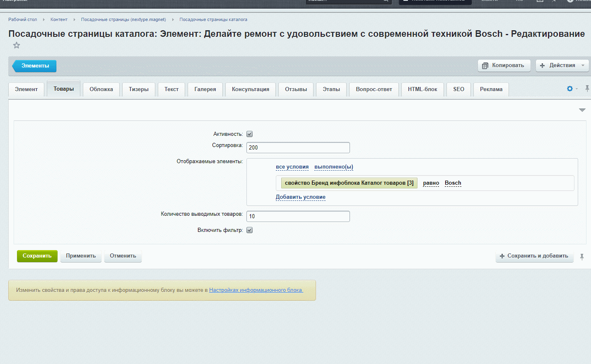This screenshot has width=591, height=364.
Task: Open the Отзывы tab
Action: pyautogui.click(x=296, y=89)
